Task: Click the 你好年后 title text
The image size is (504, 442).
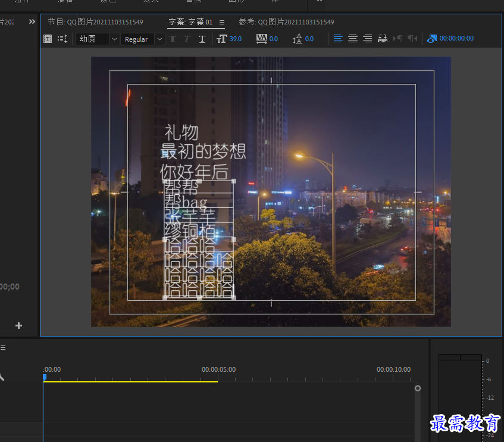Action: pyautogui.click(x=194, y=172)
